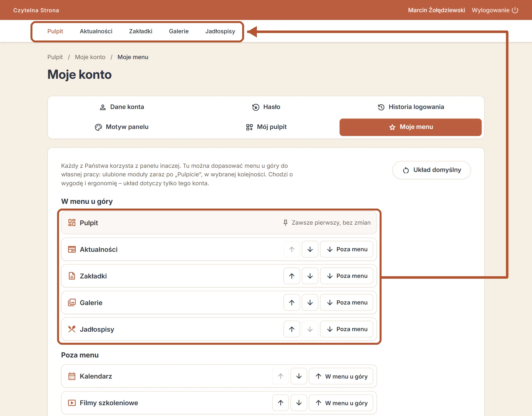The image size is (532, 416).
Task: Open the Hasło tab
Action: [x=266, y=107]
